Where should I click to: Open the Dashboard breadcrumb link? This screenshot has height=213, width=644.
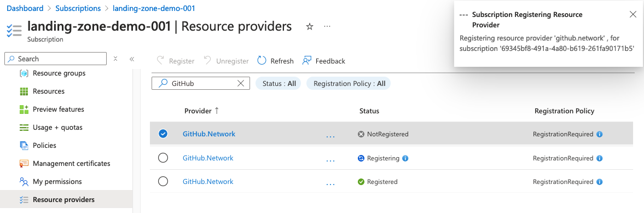[25, 8]
